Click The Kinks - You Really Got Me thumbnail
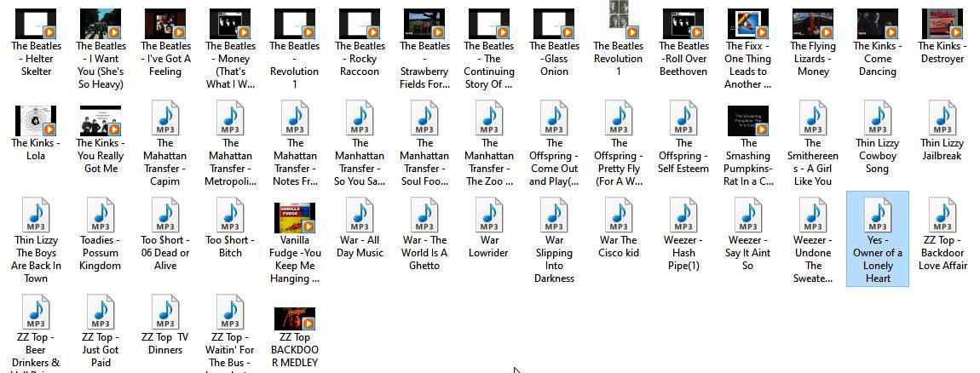The height and width of the screenshot is (373, 980). click(x=101, y=121)
